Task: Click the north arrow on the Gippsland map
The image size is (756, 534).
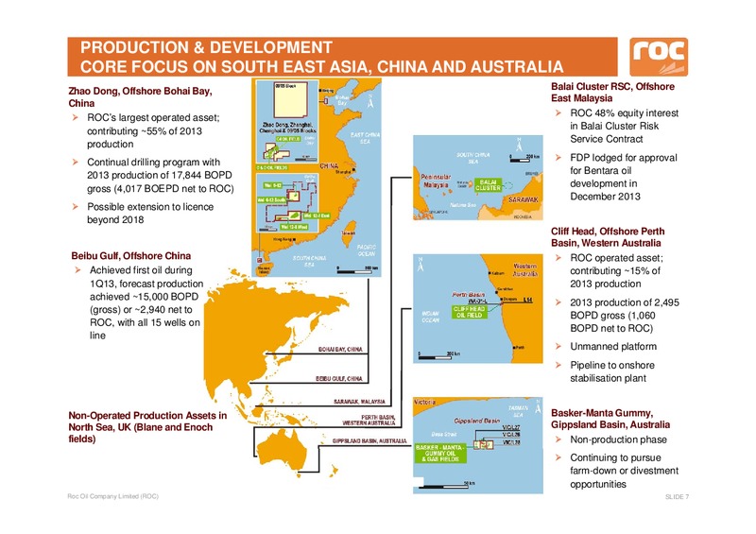Action: pos(538,405)
